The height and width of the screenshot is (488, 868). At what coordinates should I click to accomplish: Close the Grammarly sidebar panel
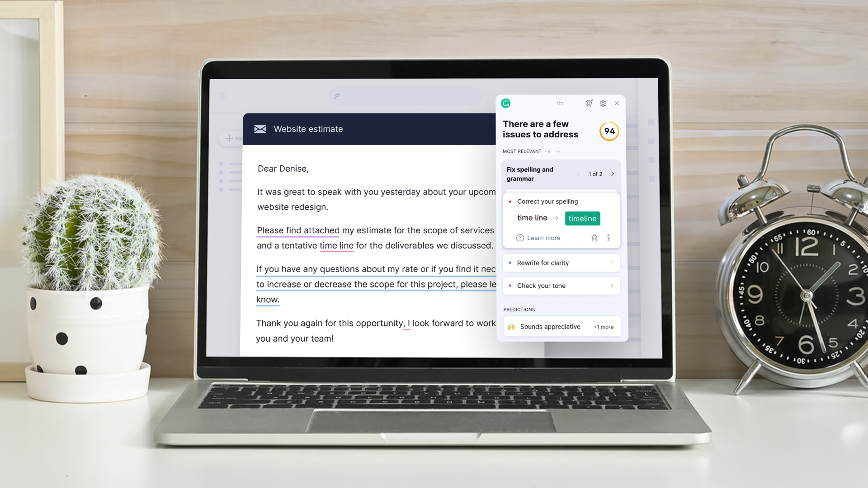pyautogui.click(x=617, y=103)
